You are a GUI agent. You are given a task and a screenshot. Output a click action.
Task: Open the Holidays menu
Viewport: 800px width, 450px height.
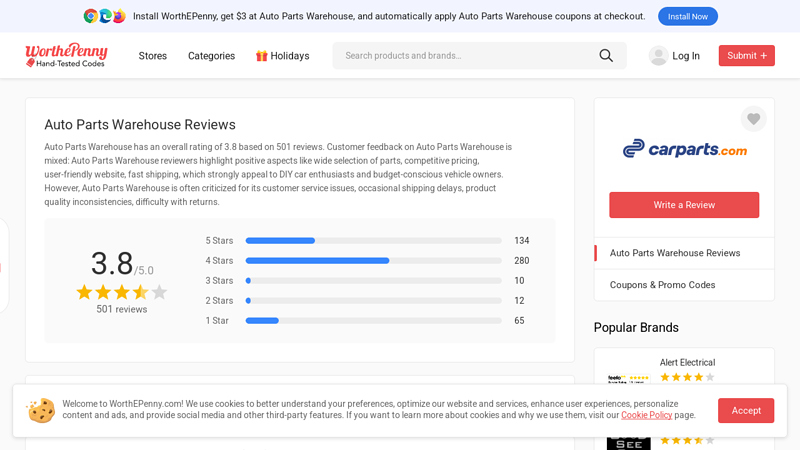pyautogui.click(x=283, y=56)
